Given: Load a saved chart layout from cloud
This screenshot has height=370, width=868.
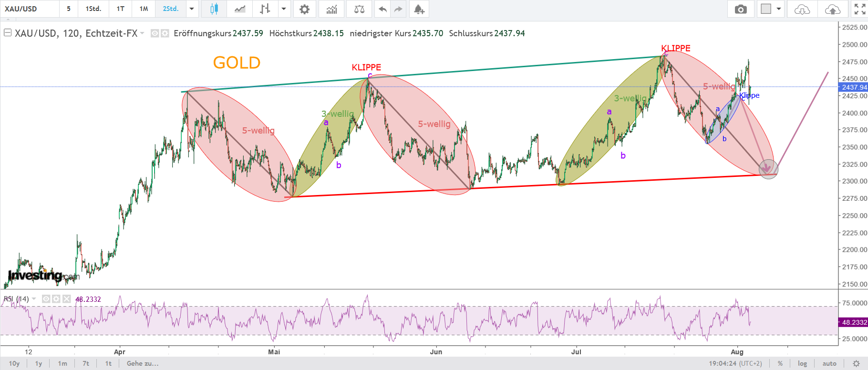Looking at the screenshot, I should (x=802, y=9).
